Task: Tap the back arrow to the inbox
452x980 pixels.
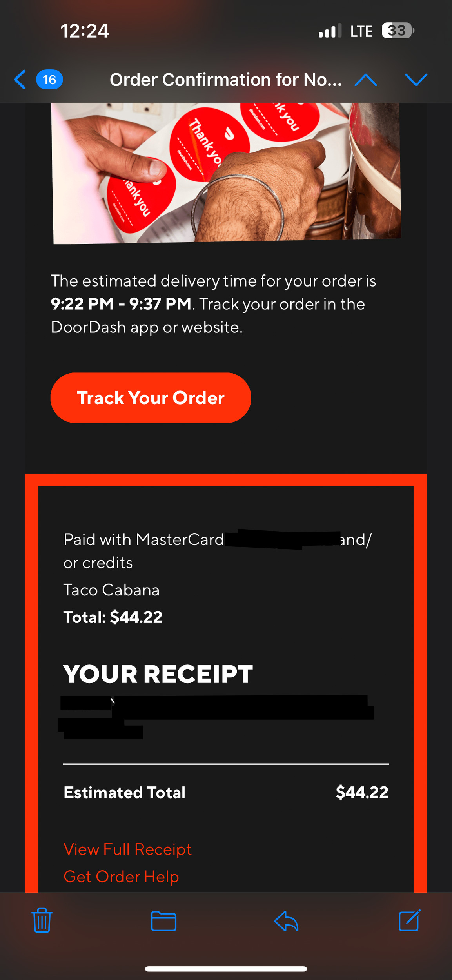Action: pos(20,80)
